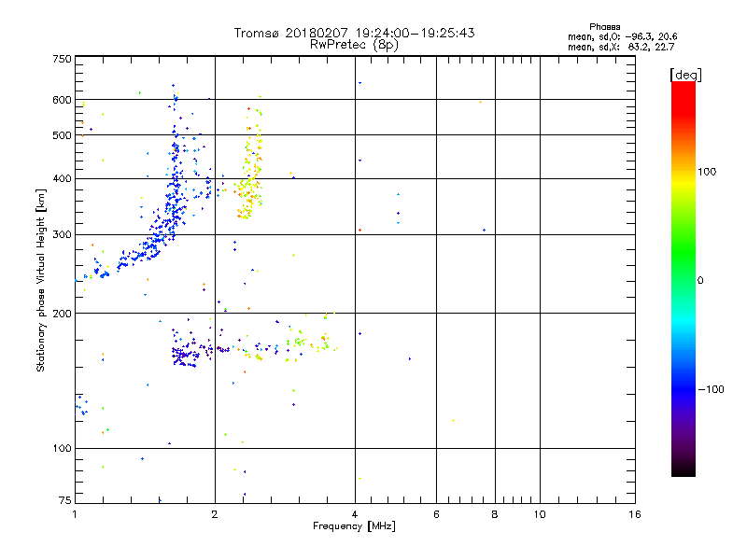
Task: Click the 'mean, sd,X: 83.2, 22.7' statistics line
Action: point(621,47)
